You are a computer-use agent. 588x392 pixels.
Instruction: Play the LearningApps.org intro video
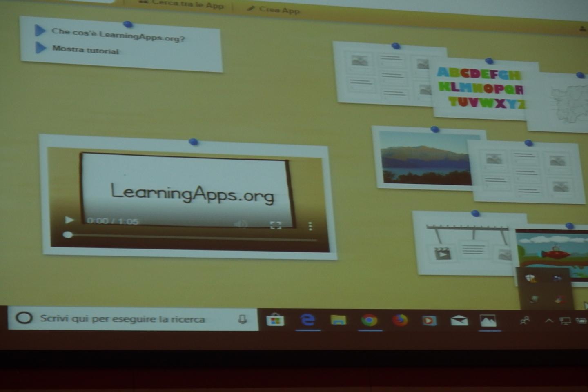pyautogui.click(x=69, y=220)
